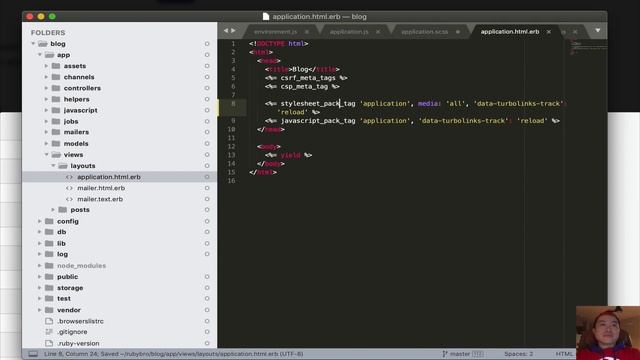The height and width of the screenshot is (360, 640).
Task: Click the icon beside .gitignore
Action: [x=49, y=332]
